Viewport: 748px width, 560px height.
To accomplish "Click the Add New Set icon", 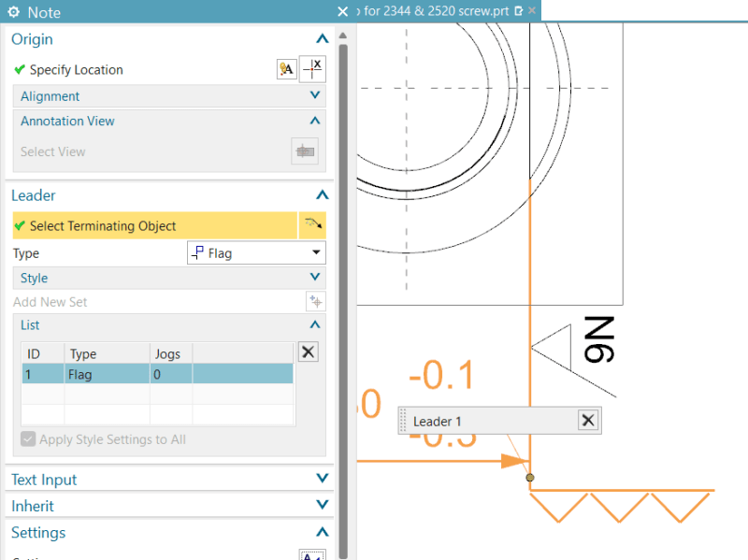I will click(316, 301).
